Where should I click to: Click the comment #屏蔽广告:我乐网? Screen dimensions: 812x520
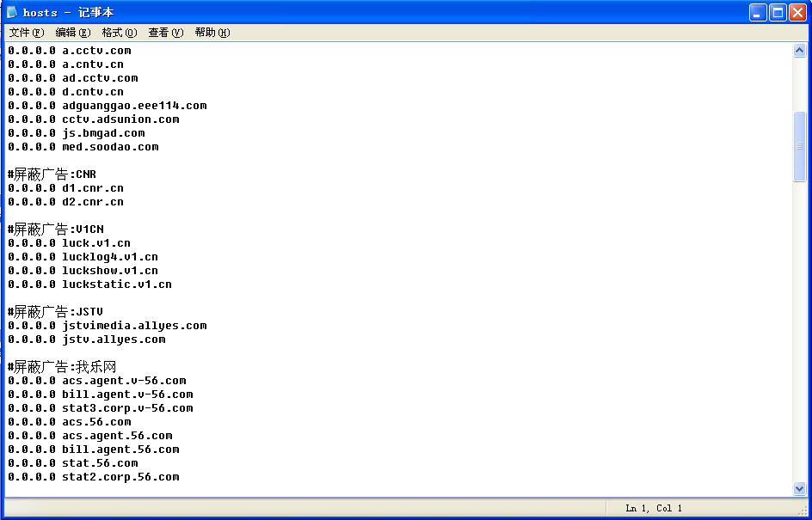[x=62, y=367]
